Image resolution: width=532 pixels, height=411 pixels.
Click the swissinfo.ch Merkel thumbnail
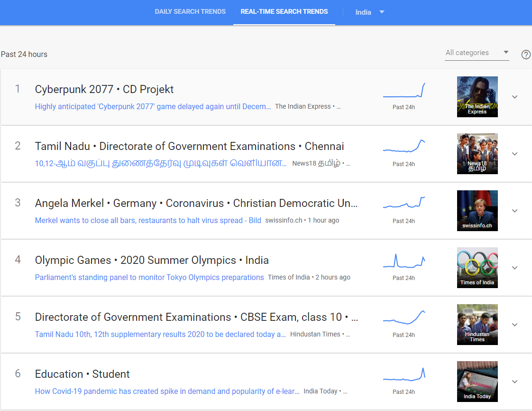477,211
